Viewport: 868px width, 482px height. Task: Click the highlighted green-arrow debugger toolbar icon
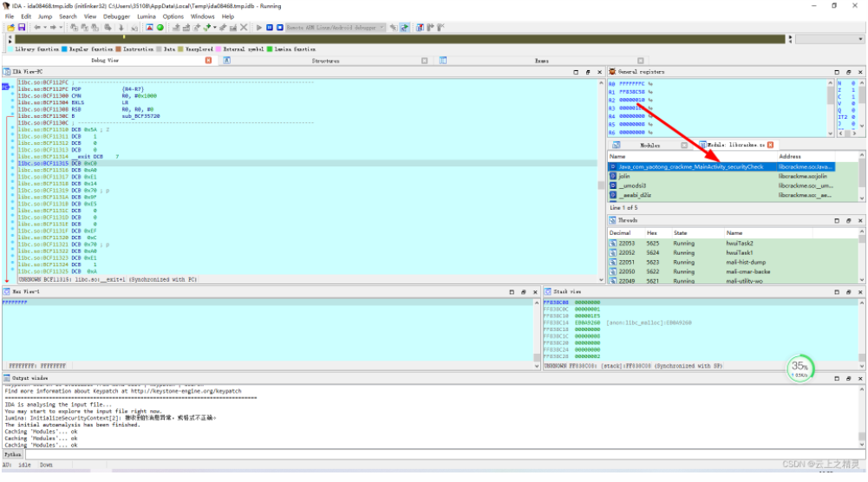click(405, 28)
